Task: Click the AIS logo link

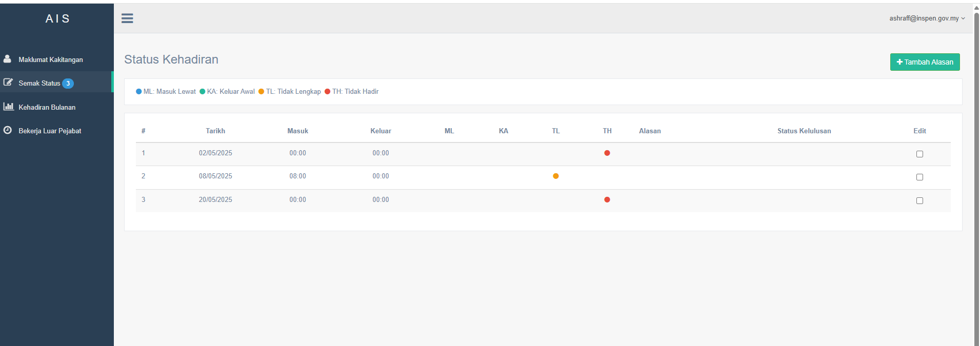Action: pos(57,19)
